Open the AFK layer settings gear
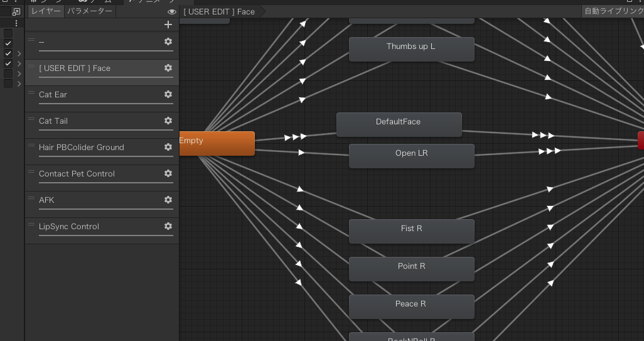Screen dimensions: 644x341 coord(168,200)
